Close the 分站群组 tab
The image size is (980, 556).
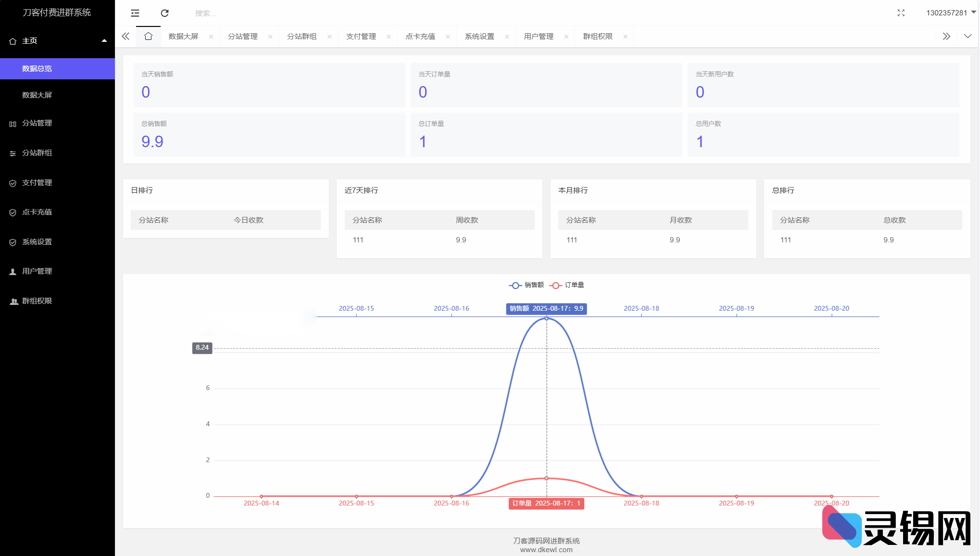click(329, 36)
